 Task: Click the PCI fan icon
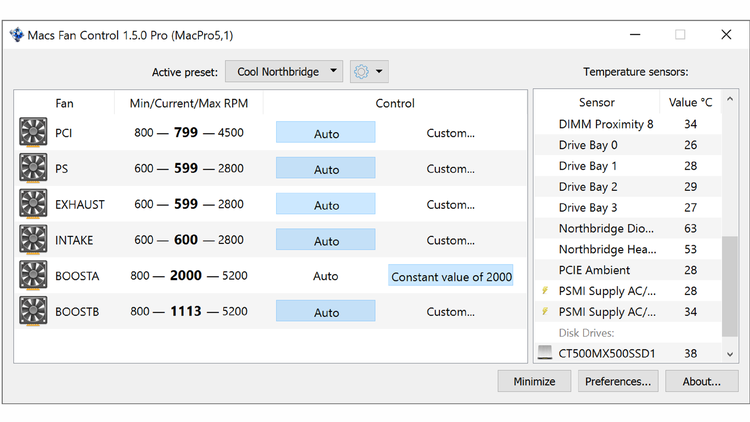tap(33, 133)
